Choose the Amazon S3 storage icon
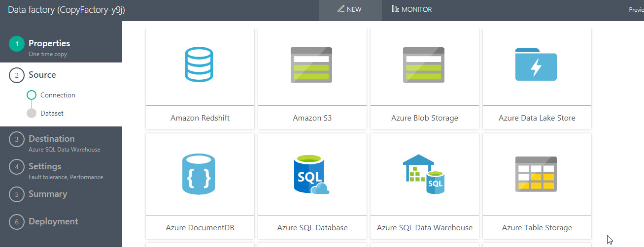644x247 pixels. tap(311, 64)
